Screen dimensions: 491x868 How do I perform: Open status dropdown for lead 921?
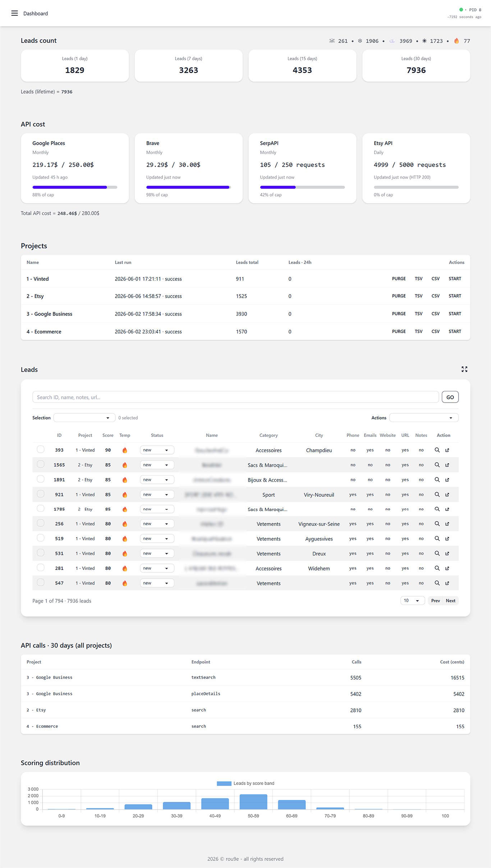pyautogui.click(x=157, y=495)
